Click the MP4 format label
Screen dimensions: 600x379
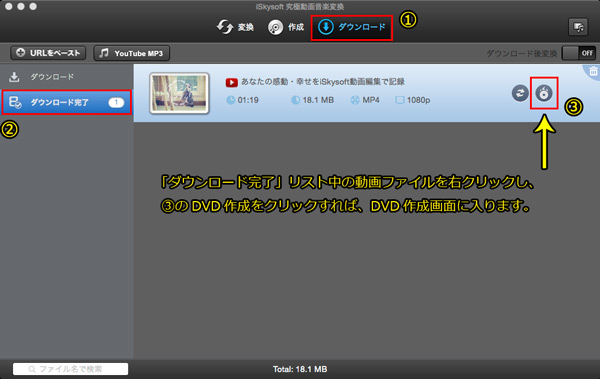click(371, 100)
